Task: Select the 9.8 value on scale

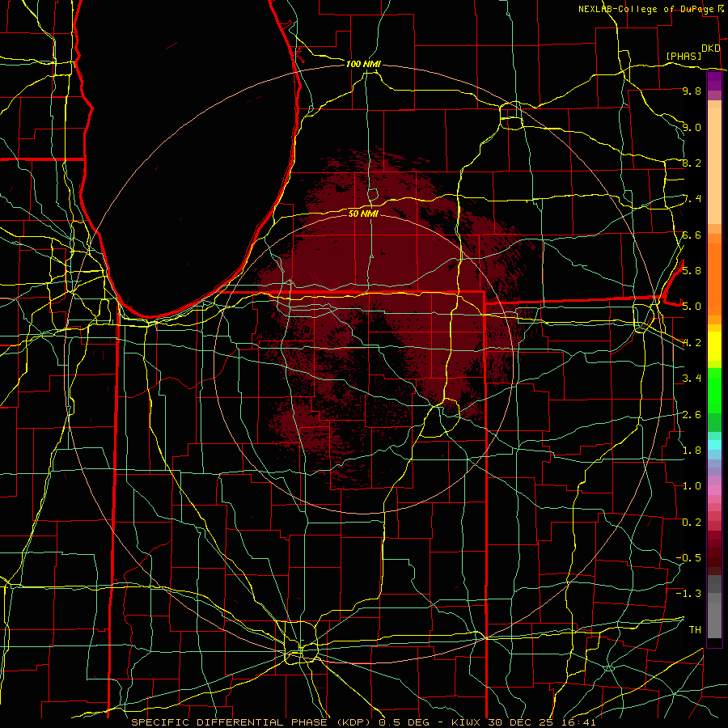Action: tap(692, 91)
